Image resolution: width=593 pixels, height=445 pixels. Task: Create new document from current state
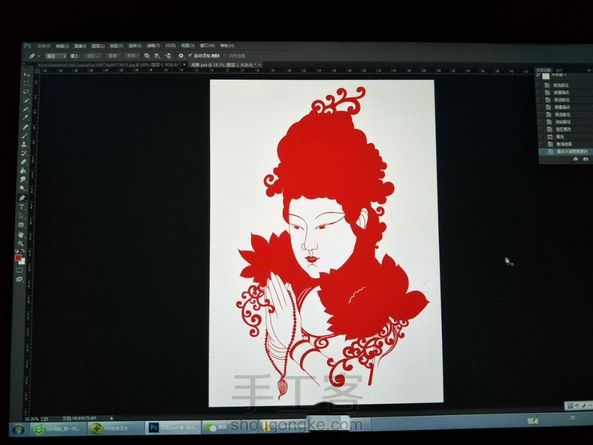[576, 159]
